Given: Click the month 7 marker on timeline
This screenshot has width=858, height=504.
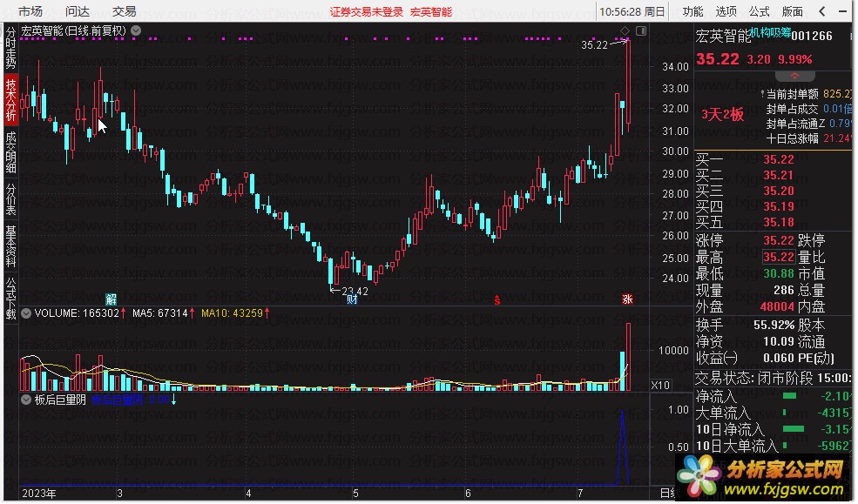Looking at the screenshot, I should click(x=580, y=494).
